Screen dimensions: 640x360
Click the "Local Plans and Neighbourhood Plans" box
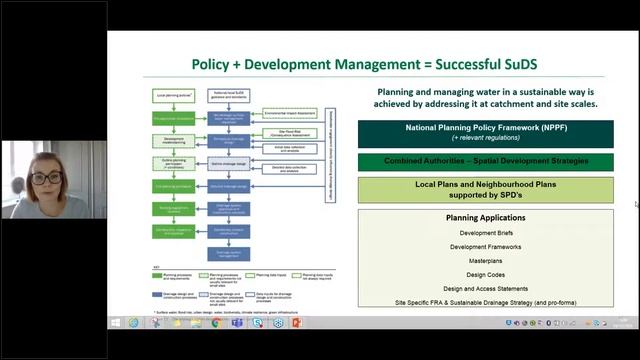486,190
